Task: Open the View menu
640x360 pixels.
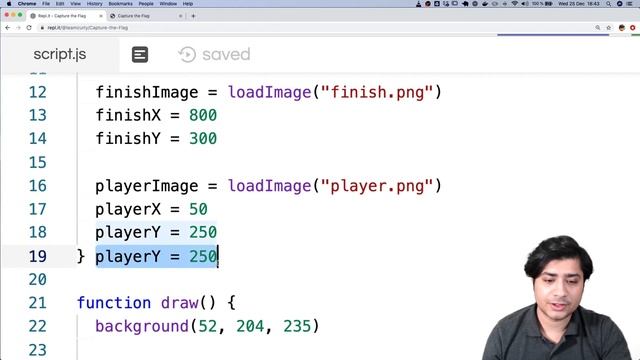Action: click(x=76, y=4)
